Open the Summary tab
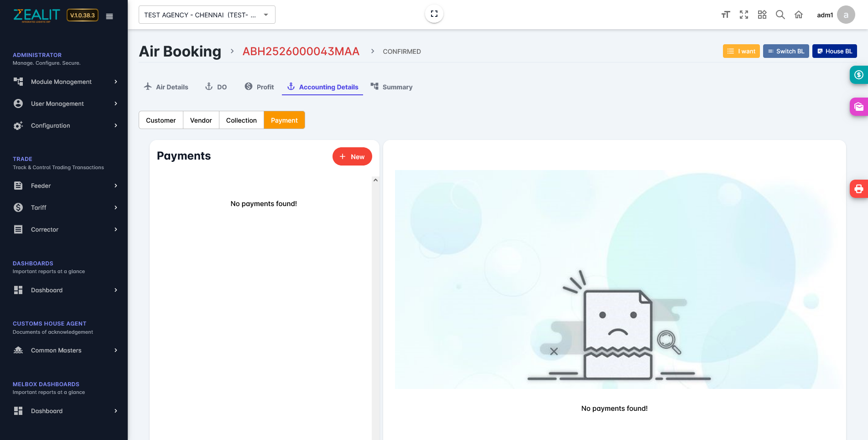The width and height of the screenshot is (868, 440). (x=392, y=87)
